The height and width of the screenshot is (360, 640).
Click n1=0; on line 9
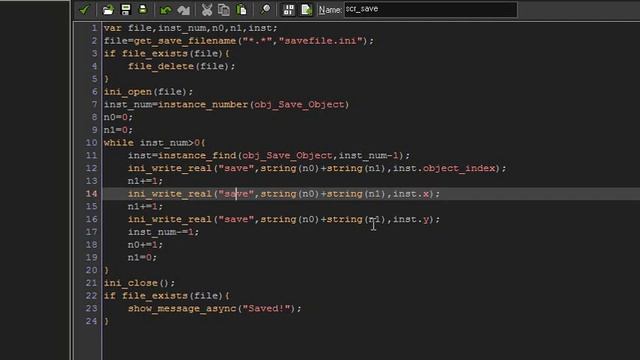118,130
